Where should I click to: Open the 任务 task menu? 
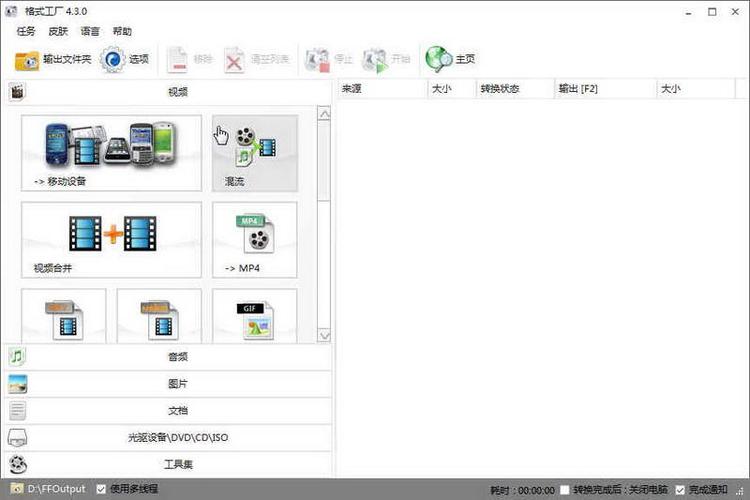click(26, 32)
